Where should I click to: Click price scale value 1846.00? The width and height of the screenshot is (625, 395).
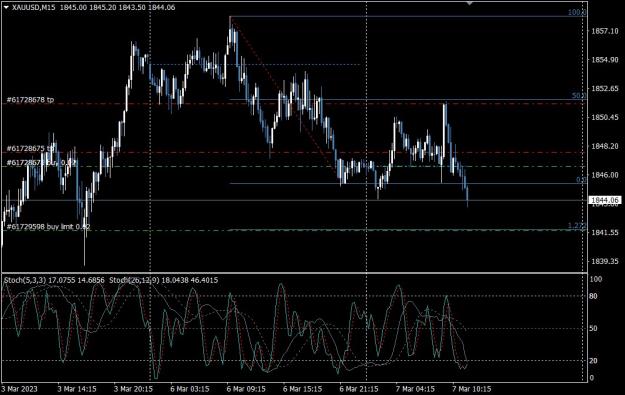click(605, 175)
